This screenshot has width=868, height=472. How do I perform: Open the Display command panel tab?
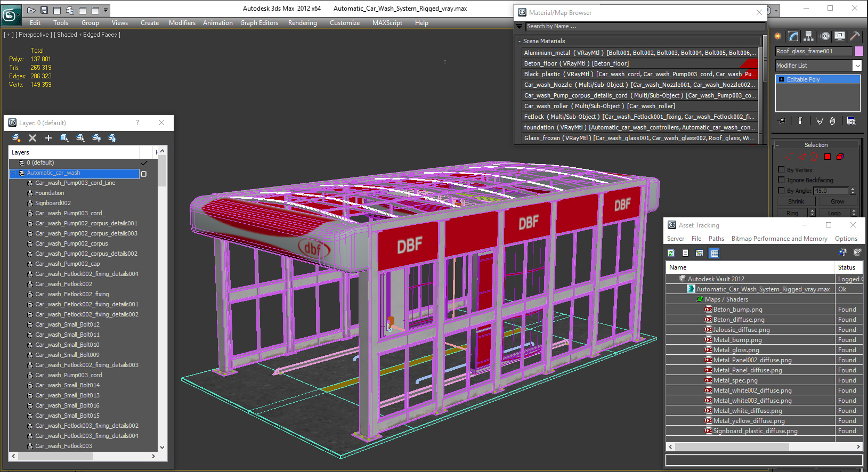click(840, 36)
